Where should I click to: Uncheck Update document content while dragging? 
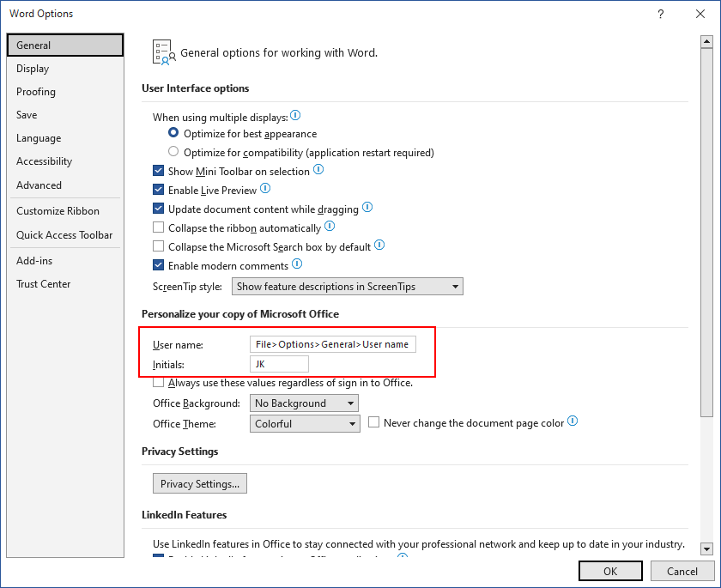[158, 209]
